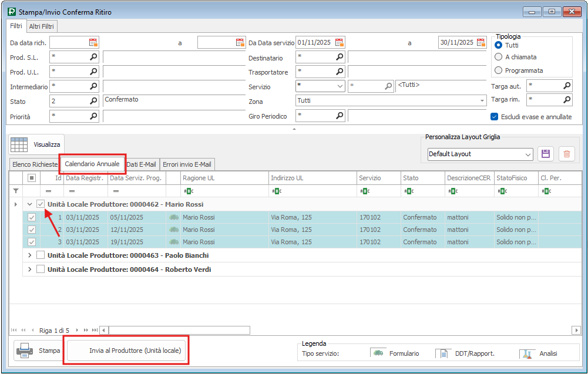588x374 pixels.
Task: Open the Zona dropdown list
Action: pos(482,100)
